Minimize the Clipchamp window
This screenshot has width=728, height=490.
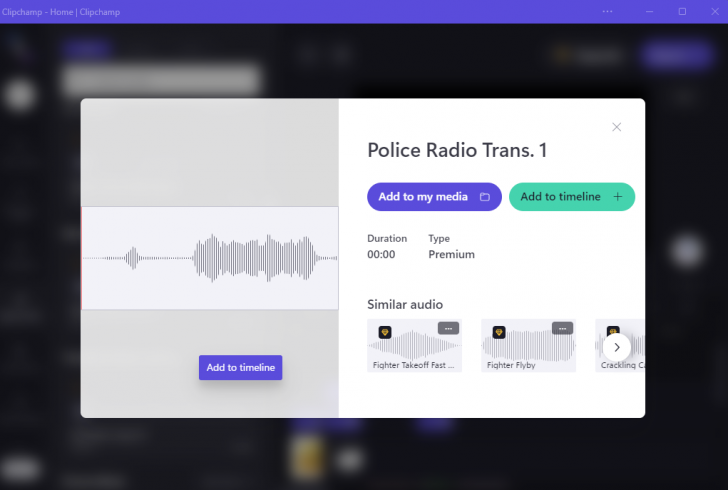pyautogui.click(x=649, y=12)
